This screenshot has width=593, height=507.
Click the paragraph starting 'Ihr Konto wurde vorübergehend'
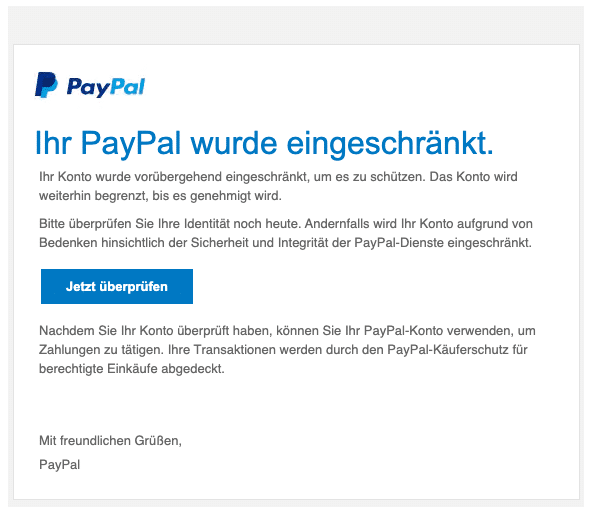pos(278,186)
